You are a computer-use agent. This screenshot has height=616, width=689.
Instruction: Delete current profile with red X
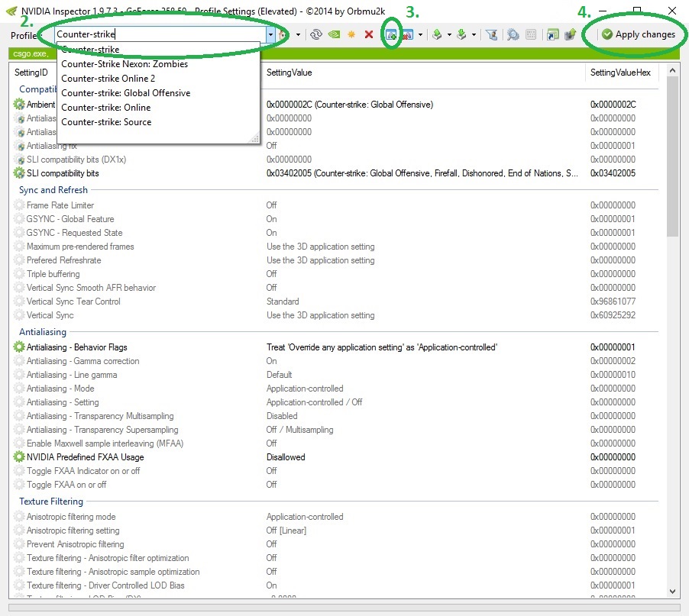tap(369, 34)
